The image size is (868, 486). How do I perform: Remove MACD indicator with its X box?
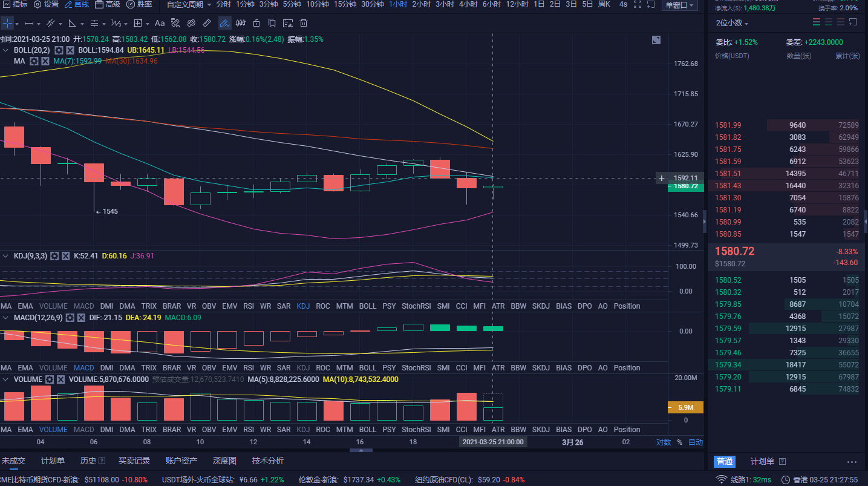(81, 318)
